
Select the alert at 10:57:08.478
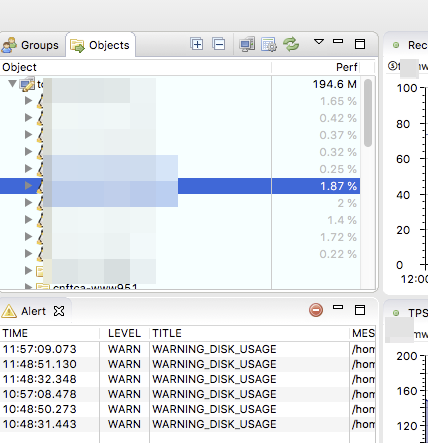(188, 394)
